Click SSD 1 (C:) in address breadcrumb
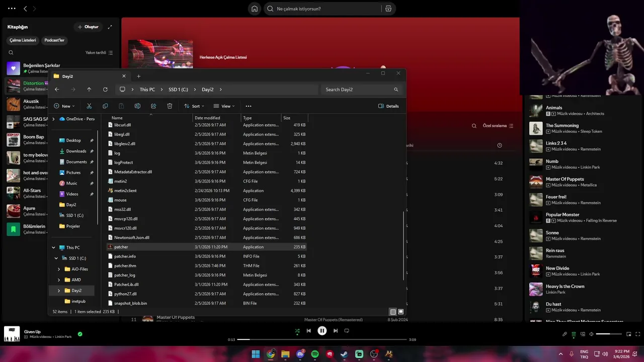Viewport: 644px width, 362px height. coord(178,89)
